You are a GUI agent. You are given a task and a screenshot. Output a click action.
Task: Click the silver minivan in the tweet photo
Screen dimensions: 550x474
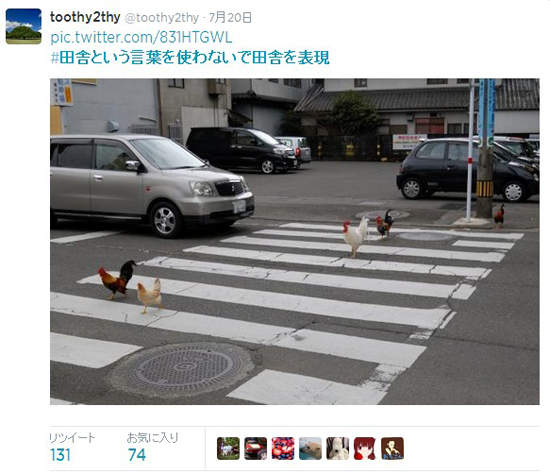pyautogui.click(x=152, y=184)
